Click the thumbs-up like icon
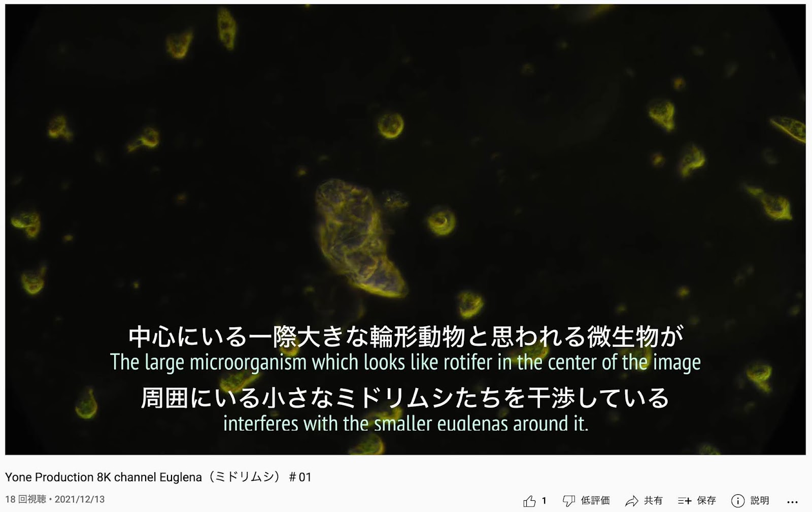The height and width of the screenshot is (512, 812). (529, 501)
